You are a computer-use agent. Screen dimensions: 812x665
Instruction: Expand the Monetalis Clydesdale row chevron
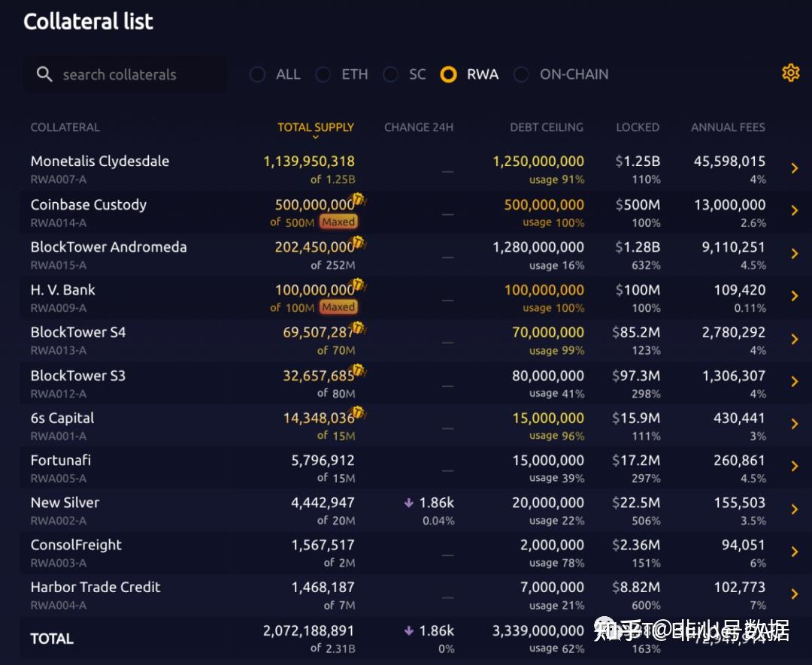pos(795,168)
